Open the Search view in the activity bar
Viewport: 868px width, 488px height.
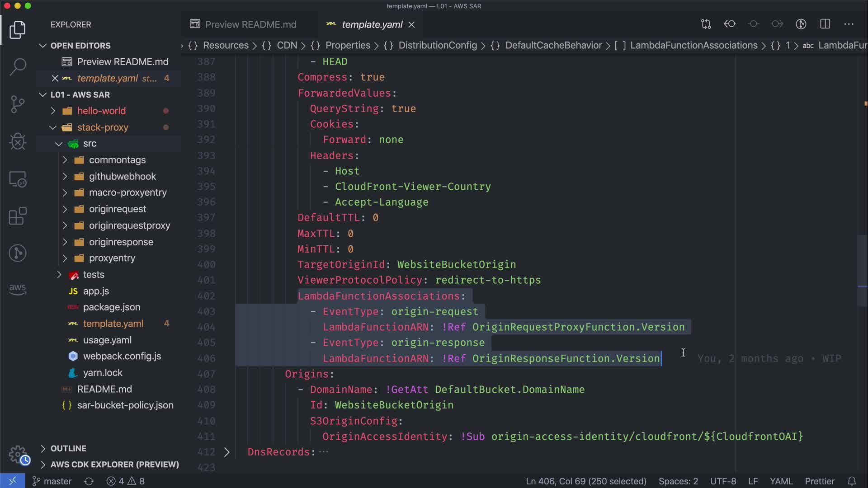click(18, 67)
